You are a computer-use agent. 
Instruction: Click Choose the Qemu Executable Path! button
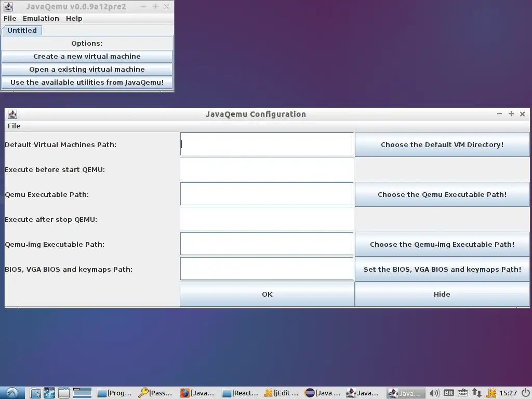tap(442, 194)
